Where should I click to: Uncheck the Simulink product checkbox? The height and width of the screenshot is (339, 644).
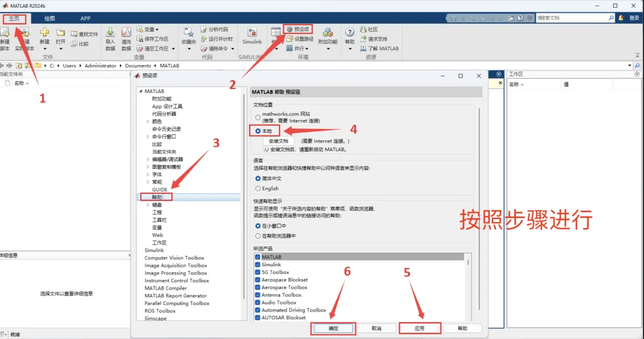point(258,264)
